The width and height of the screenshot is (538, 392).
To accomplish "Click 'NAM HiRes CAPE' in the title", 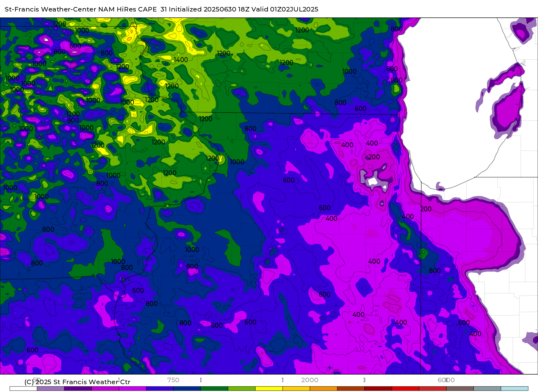I will pyautogui.click(x=127, y=9).
